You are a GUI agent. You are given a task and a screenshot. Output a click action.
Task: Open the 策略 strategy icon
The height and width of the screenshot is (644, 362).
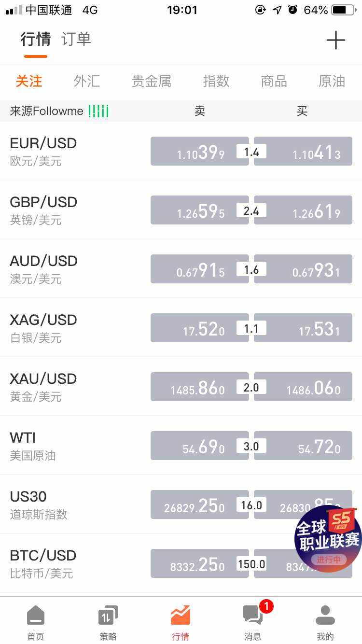(x=108, y=616)
